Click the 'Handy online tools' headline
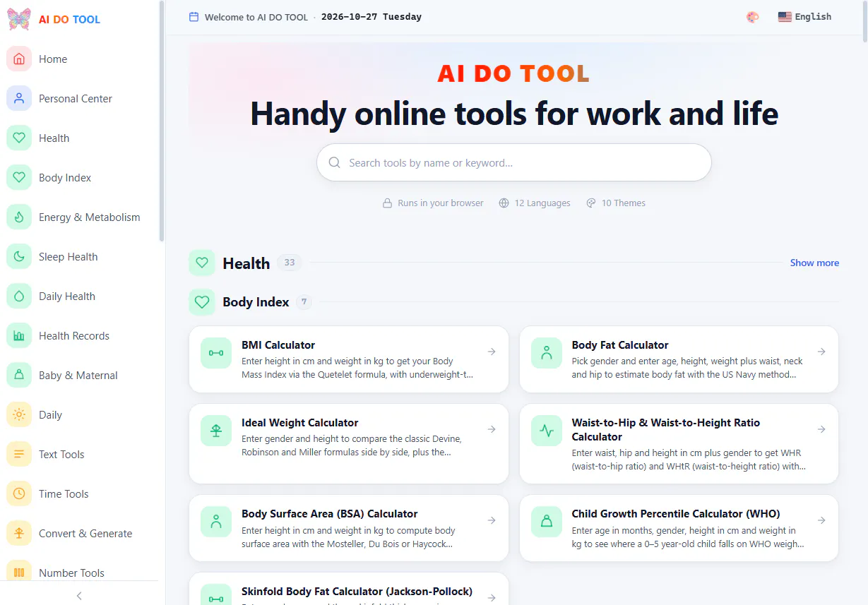This screenshot has height=605, width=868. tap(514, 114)
